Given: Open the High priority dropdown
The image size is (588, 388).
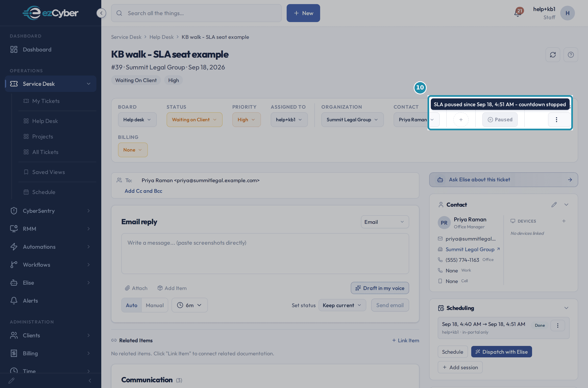Looking at the screenshot, I should click(246, 120).
